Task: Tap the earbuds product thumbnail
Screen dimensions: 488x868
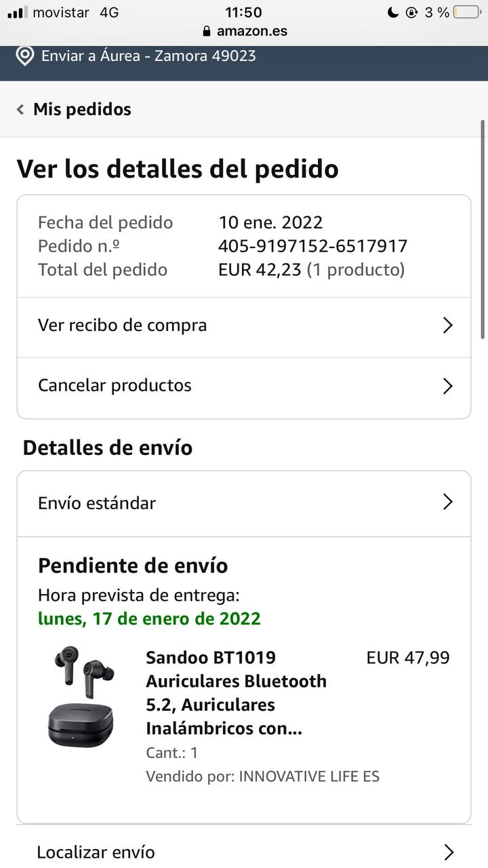Action: pos(81,696)
